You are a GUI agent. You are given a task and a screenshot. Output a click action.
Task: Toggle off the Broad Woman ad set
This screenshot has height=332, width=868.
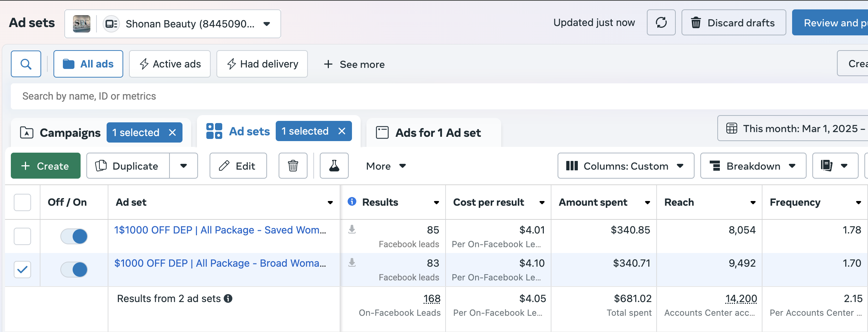click(74, 270)
